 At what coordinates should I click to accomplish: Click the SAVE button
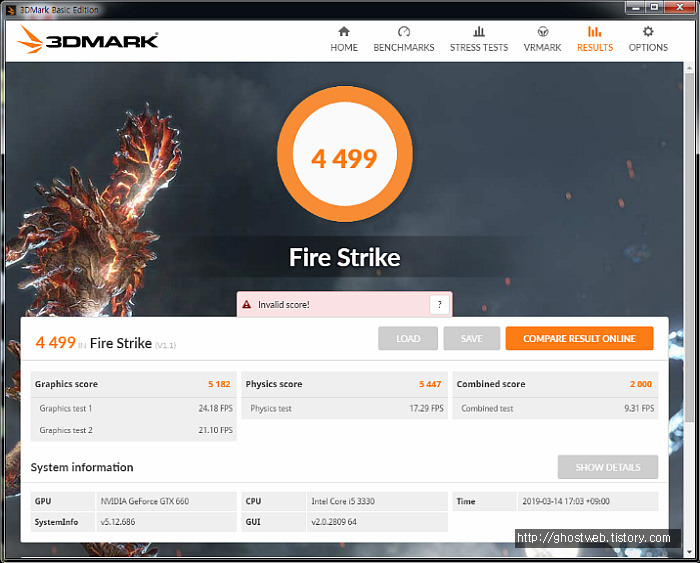pos(471,338)
